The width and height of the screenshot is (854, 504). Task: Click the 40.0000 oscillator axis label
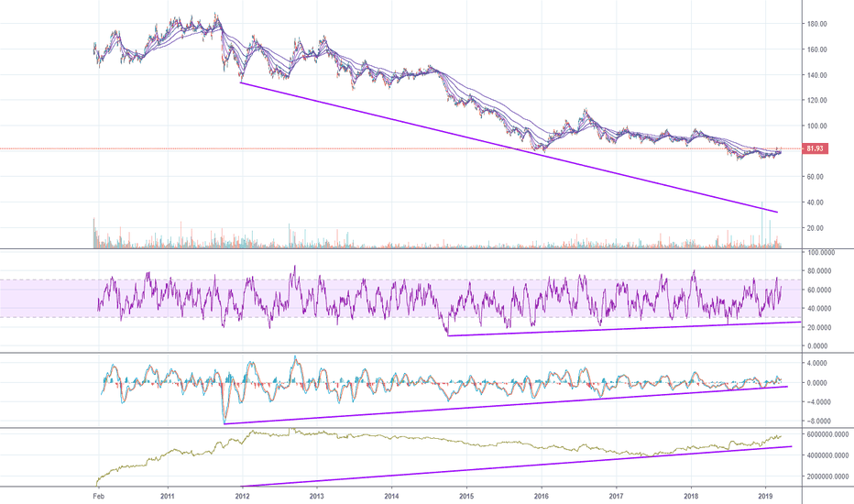pos(819,309)
